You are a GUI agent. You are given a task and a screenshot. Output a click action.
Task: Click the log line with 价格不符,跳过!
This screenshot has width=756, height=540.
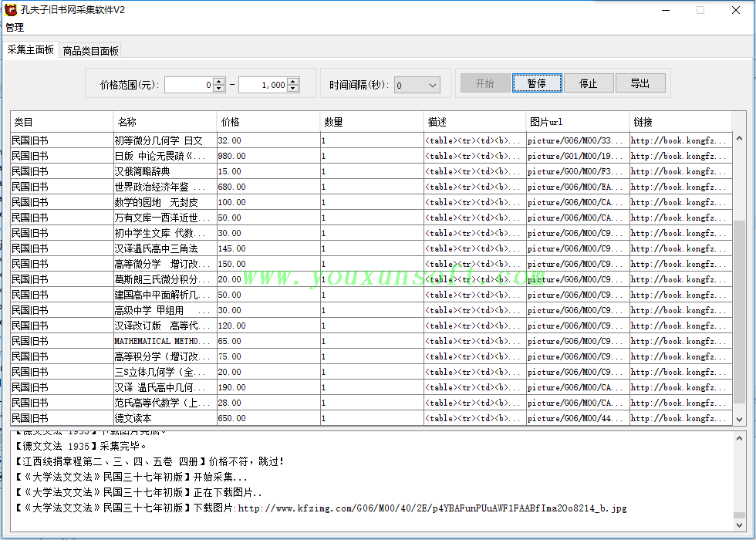(x=150, y=461)
